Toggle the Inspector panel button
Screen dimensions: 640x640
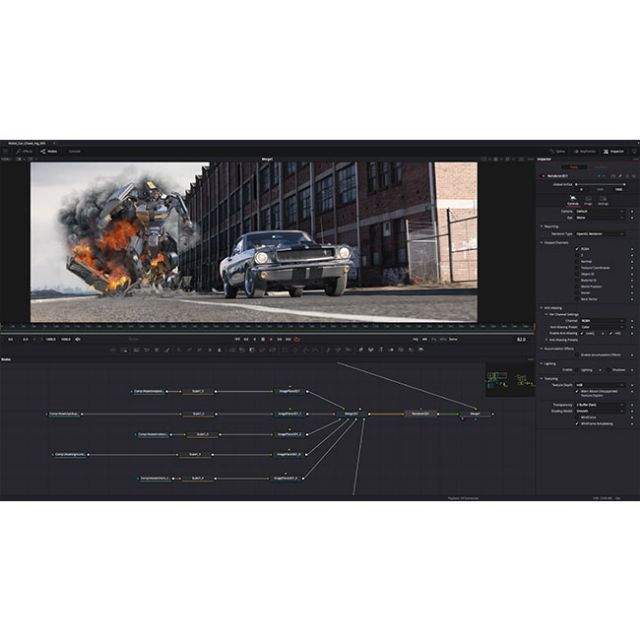click(614, 151)
